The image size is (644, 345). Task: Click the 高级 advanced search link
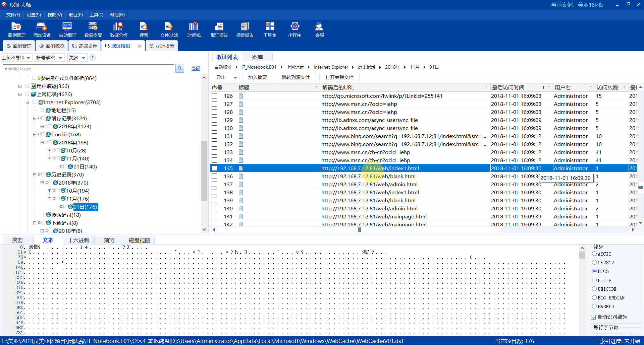pos(196,69)
